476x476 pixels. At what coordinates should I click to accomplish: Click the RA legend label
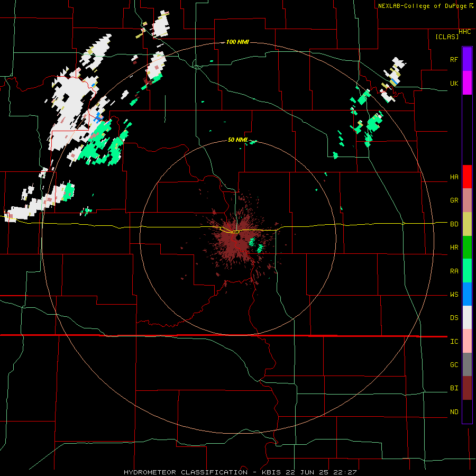454,271
